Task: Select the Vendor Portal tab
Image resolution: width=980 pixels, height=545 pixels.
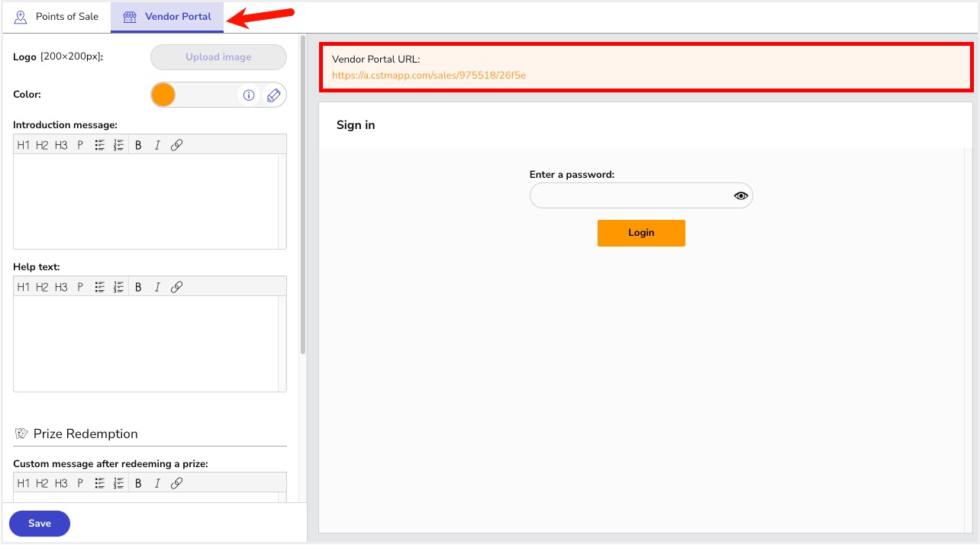Action: (x=167, y=17)
